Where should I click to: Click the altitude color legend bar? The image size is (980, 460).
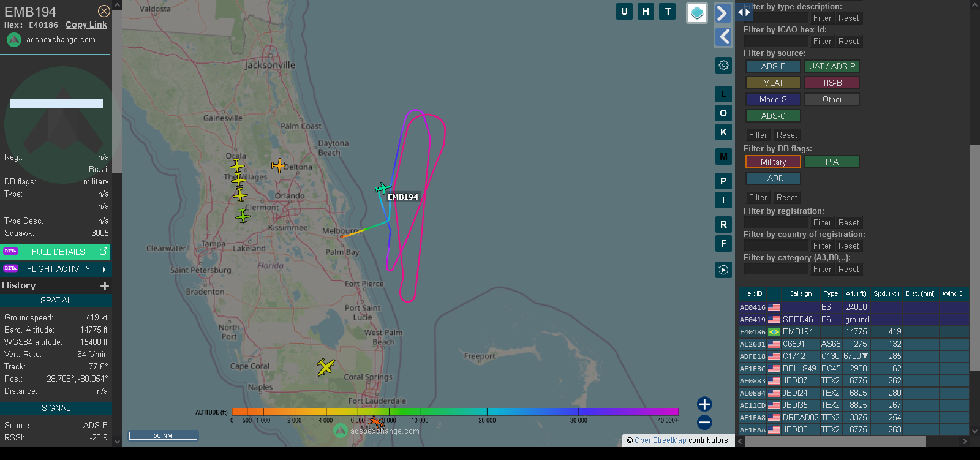click(455, 412)
